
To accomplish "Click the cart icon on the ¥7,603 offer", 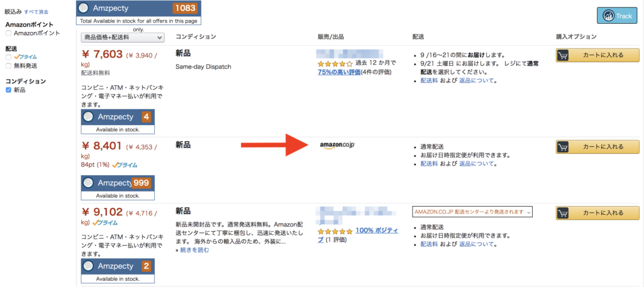I will tap(563, 55).
